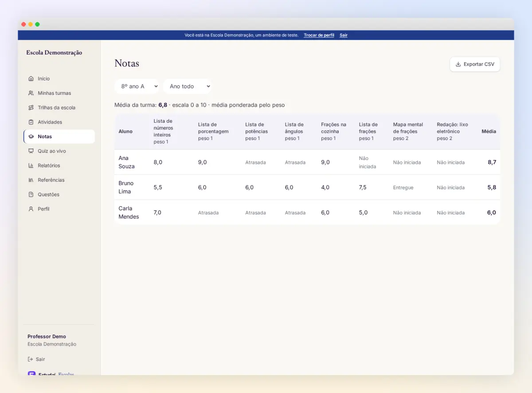Screen dimensions: 532x393
Task: Navigate to Atividades in the sidebar
Action: [x=59, y=122]
